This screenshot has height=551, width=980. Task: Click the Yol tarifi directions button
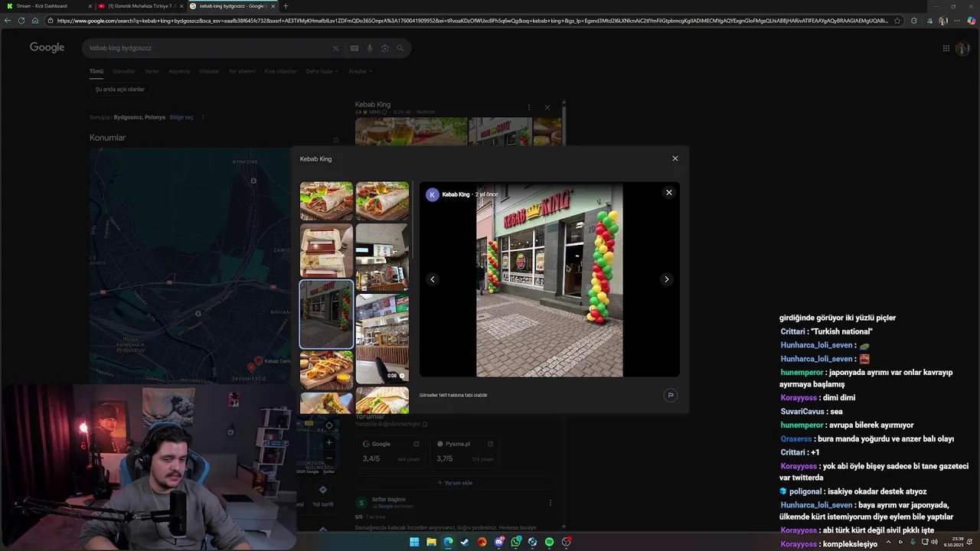tap(322, 496)
